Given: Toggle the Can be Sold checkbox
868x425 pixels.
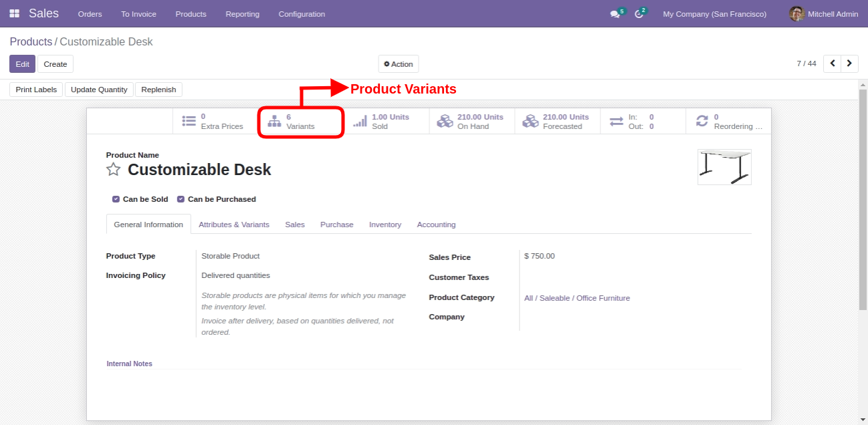Looking at the screenshot, I should 116,199.
